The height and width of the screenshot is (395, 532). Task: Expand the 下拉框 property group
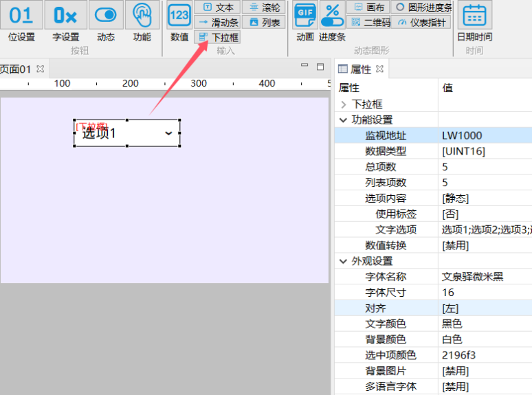tap(344, 104)
